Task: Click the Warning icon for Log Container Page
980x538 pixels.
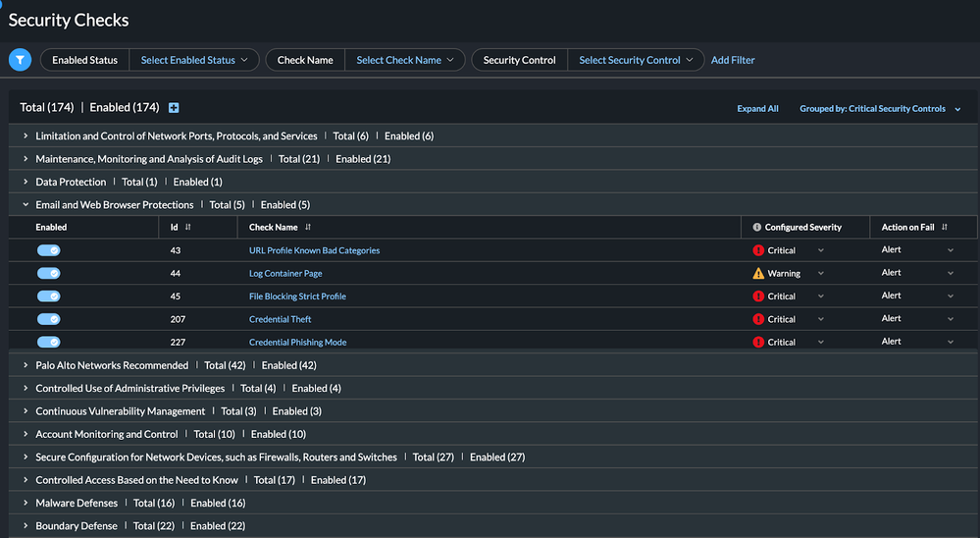Action: click(758, 273)
